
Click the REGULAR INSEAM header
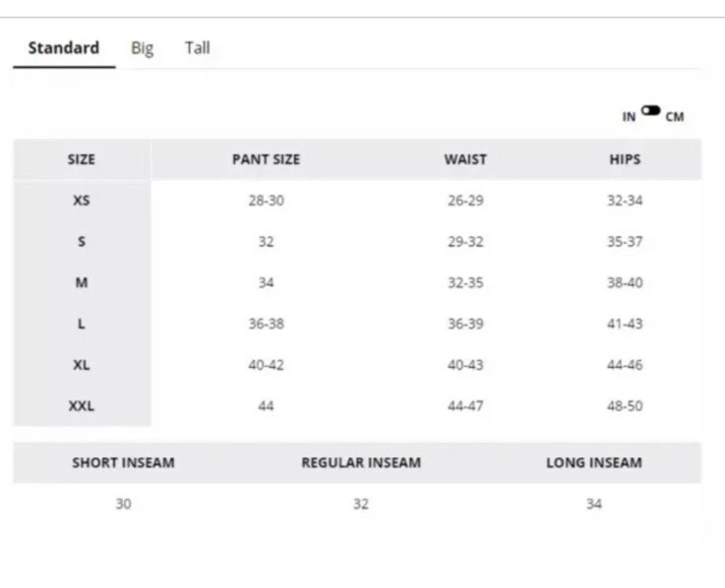pos(361,463)
